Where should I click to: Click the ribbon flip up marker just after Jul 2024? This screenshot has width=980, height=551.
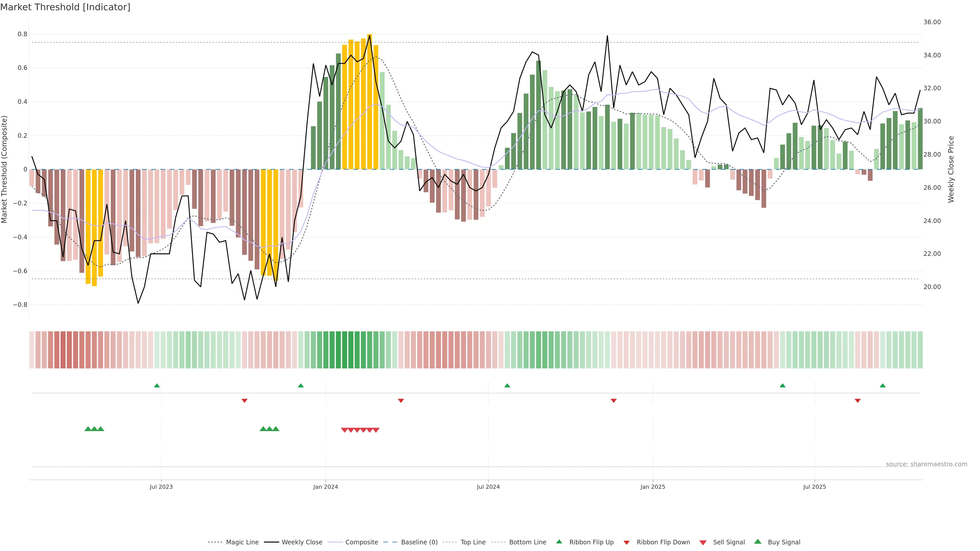[507, 386]
